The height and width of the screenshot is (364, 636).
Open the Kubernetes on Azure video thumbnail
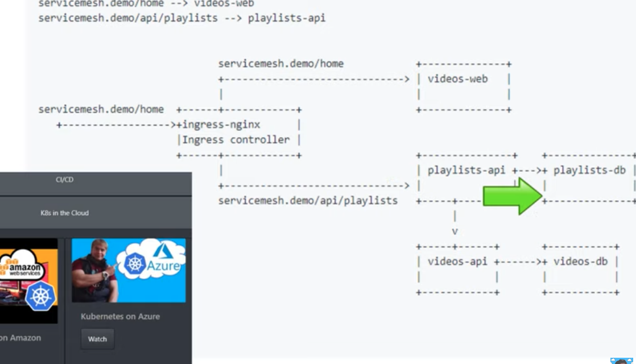[x=129, y=270]
